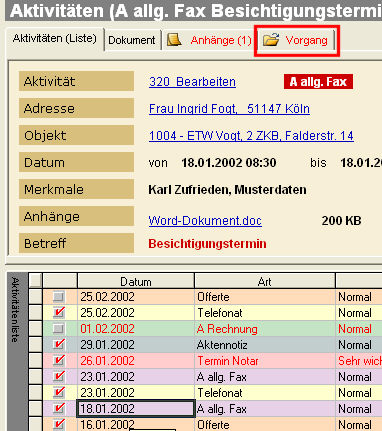Toggle the 29.01.2002 Aktennotiz checkbox
Viewport: 382px width, 431px height.
click(59, 344)
